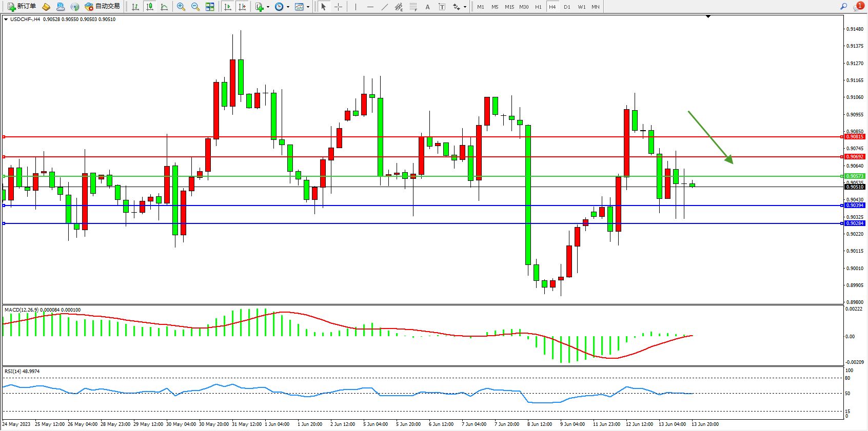
Task: Switch to the D1 timeframe
Action: pyautogui.click(x=567, y=7)
